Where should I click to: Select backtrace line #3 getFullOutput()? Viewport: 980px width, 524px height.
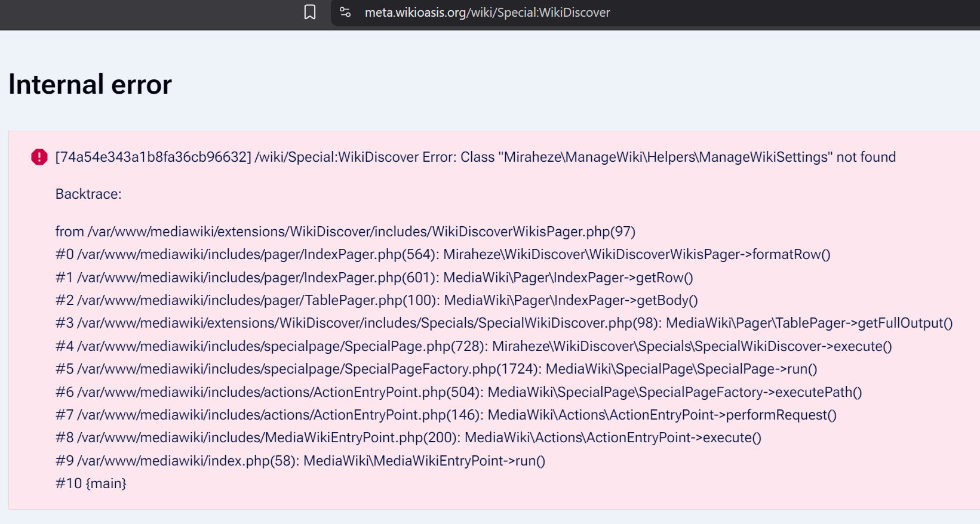coord(504,323)
